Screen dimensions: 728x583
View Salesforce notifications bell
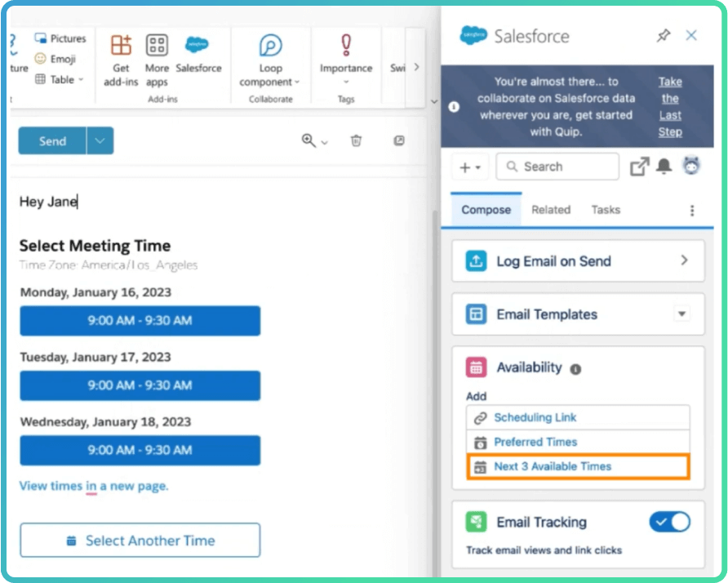[664, 166]
